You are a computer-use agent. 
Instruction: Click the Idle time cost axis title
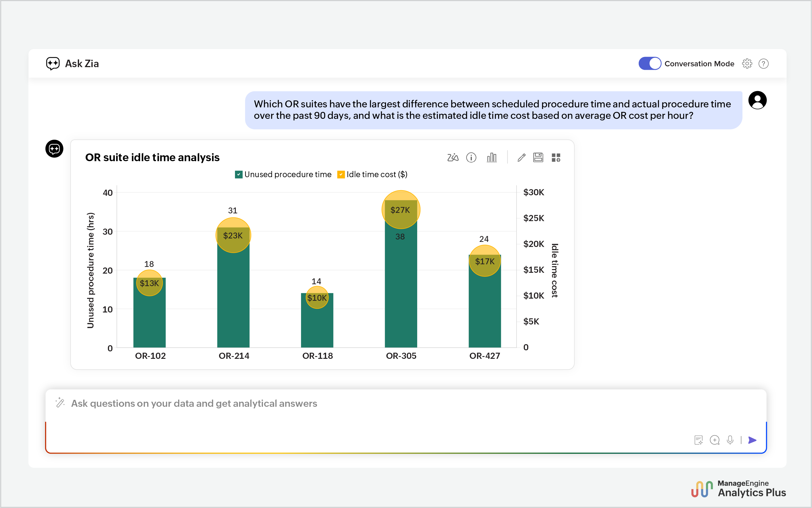pyautogui.click(x=555, y=270)
